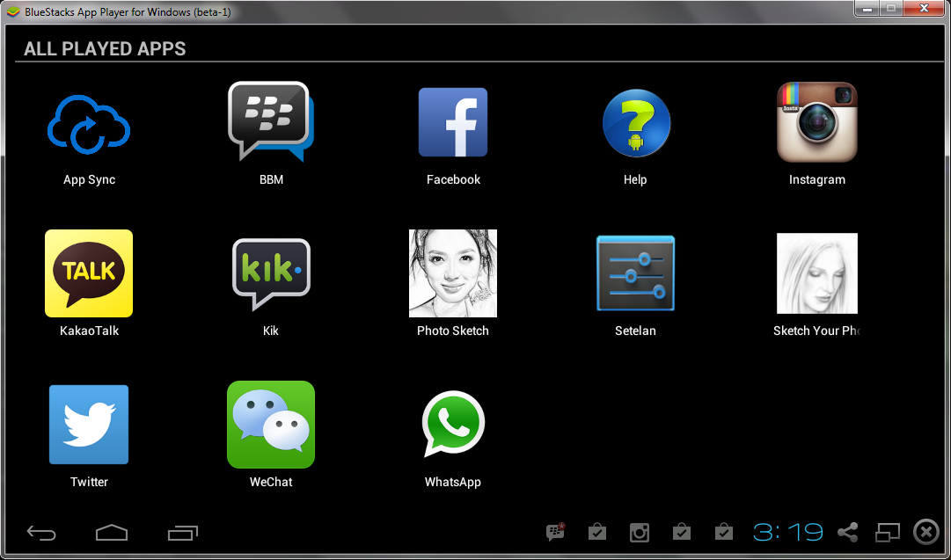The width and height of the screenshot is (951, 560).
Task: Click the BlueStacks title bar logo
Action: (11, 11)
